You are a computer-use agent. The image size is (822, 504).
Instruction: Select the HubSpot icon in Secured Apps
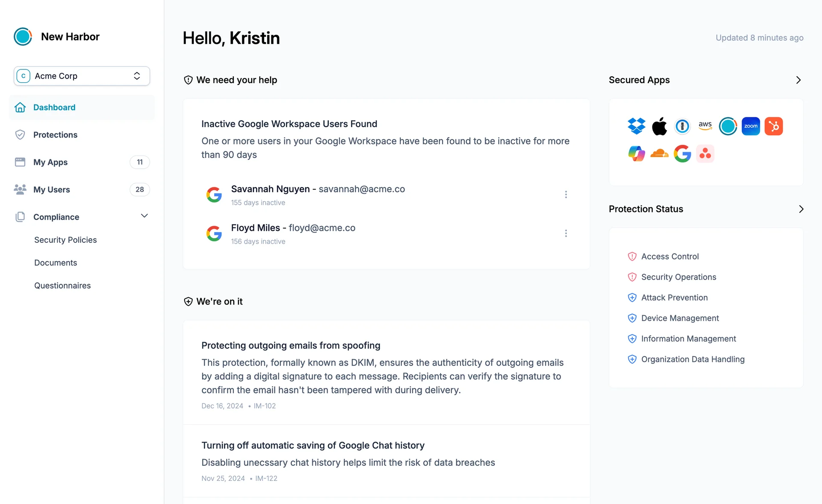tap(774, 126)
